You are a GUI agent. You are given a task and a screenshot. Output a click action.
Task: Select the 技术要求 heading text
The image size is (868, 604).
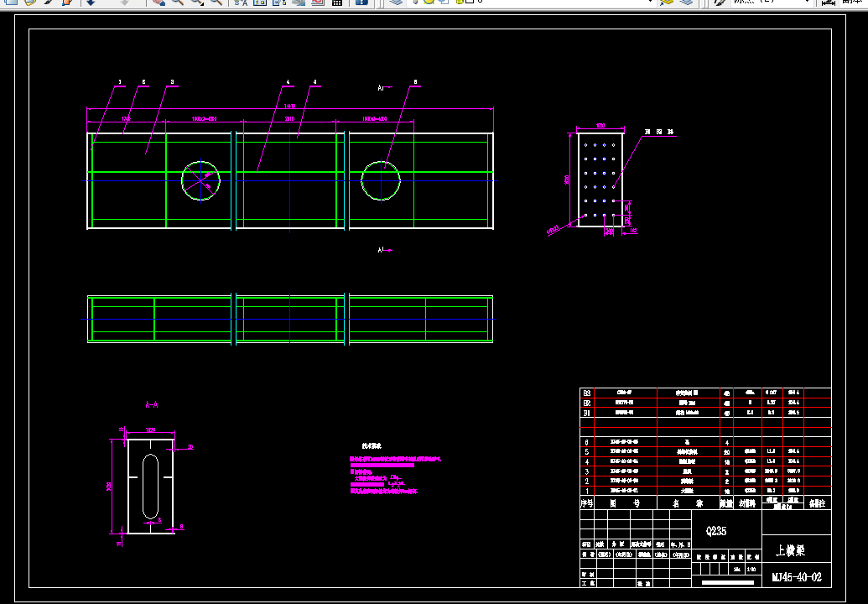click(372, 445)
